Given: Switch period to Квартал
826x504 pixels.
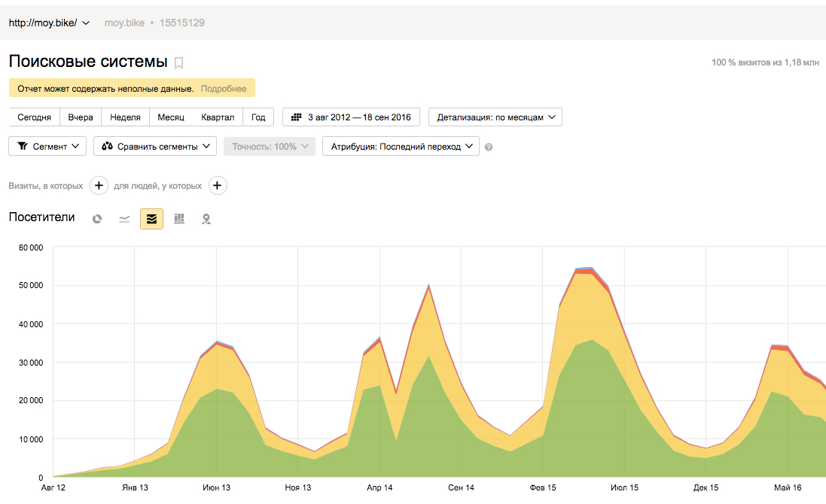Looking at the screenshot, I should (218, 117).
